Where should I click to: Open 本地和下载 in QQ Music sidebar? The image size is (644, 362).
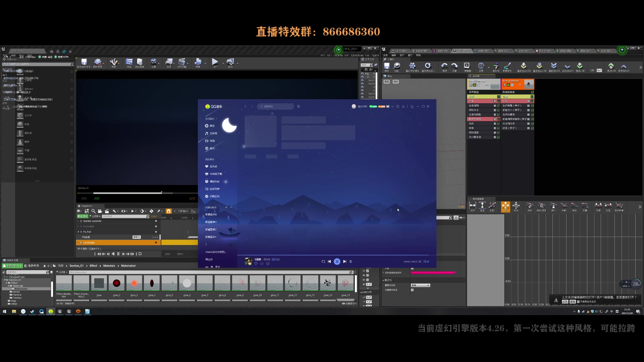214,174
